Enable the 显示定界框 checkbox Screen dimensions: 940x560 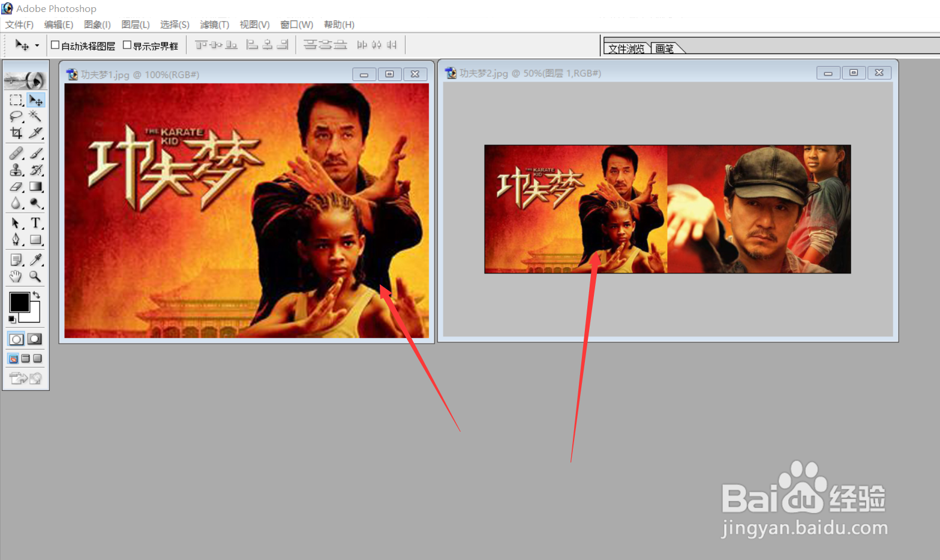coord(127,45)
